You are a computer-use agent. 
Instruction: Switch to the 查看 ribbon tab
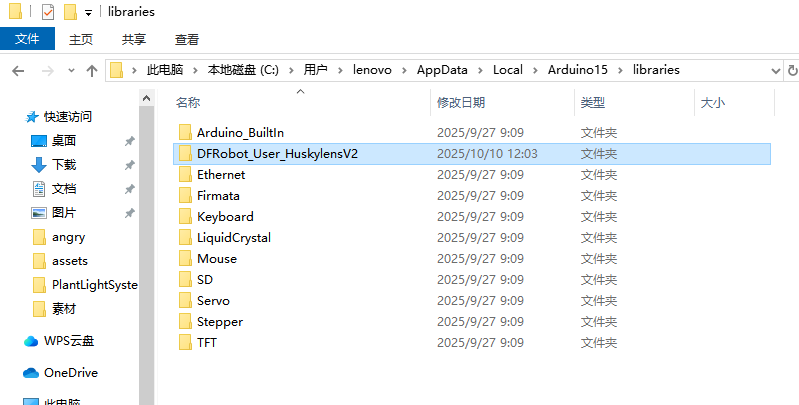(x=187, y=39)
